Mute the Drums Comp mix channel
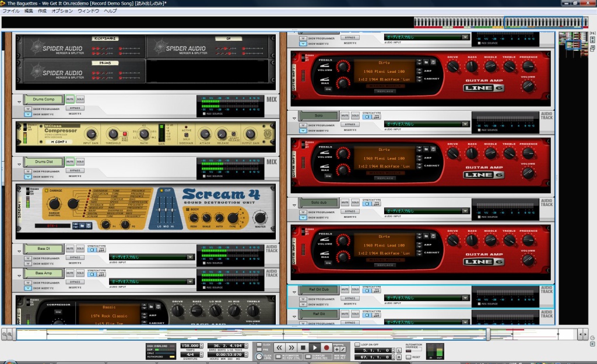The width and height of the screenshot is (597, 364). [x=70, y=99]
